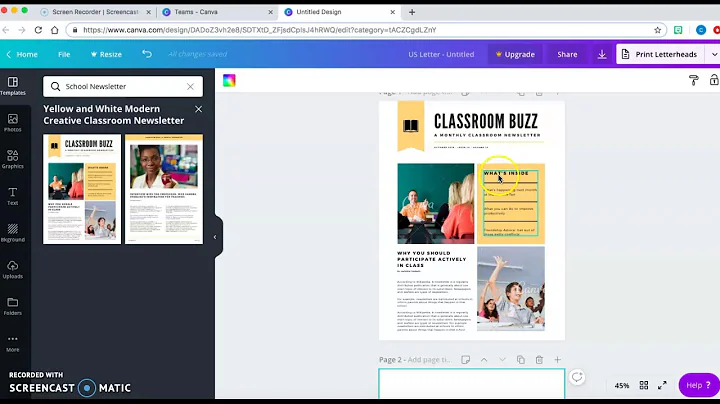Viewport: 720px width, 404px height.
Task: Click the Upgrade button
Action: (x=515, y=54)
